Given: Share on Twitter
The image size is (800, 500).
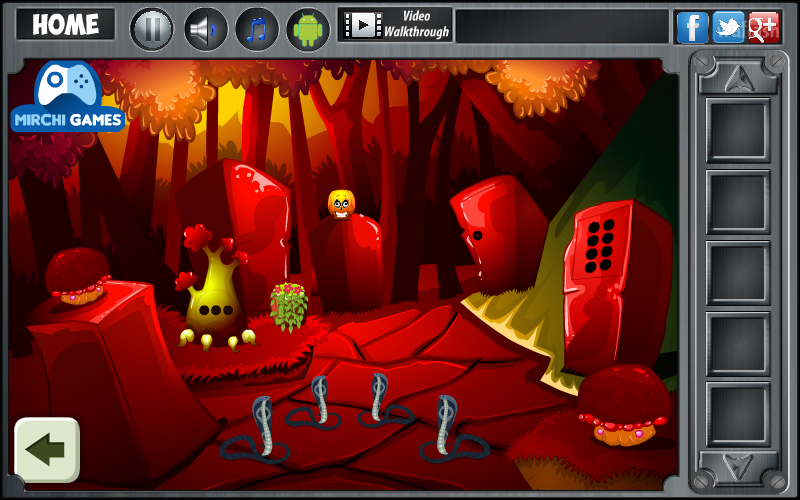Looking at the screenshot, I should click(728, 27).
